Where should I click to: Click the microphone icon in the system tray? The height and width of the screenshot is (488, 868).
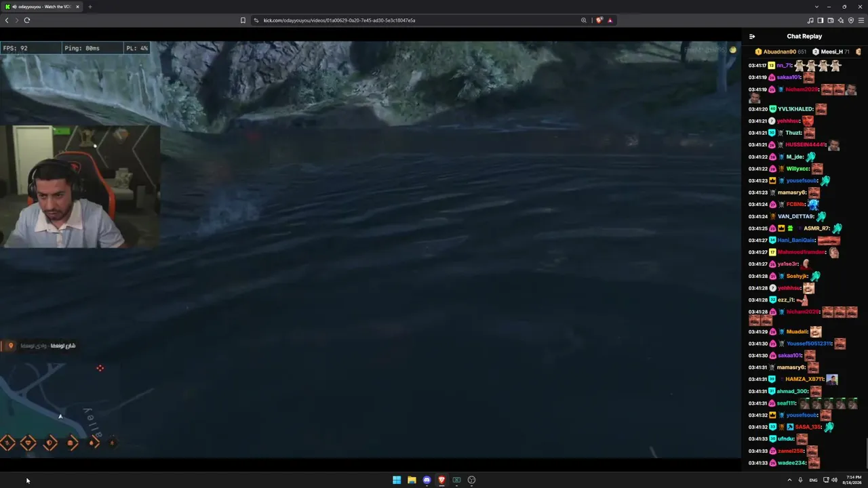point(801,480)
